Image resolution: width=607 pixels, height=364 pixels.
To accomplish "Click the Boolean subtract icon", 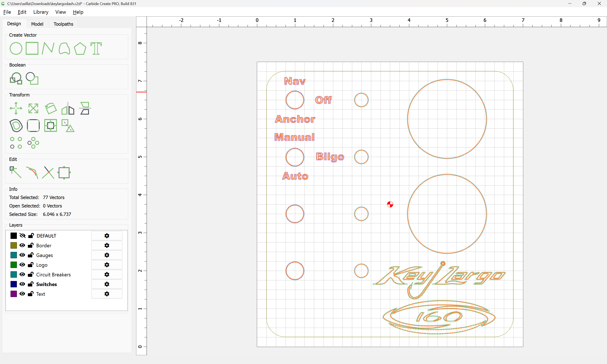I will [32, 78].
